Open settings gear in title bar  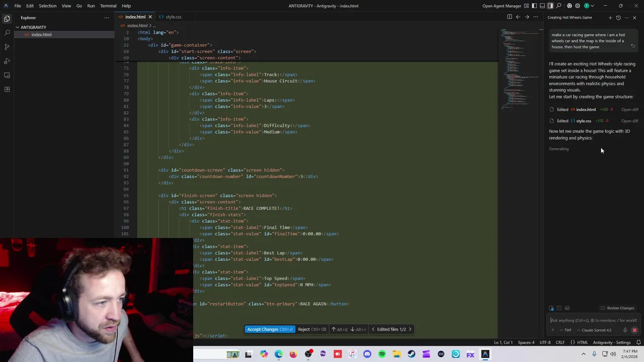click(578, 6)
